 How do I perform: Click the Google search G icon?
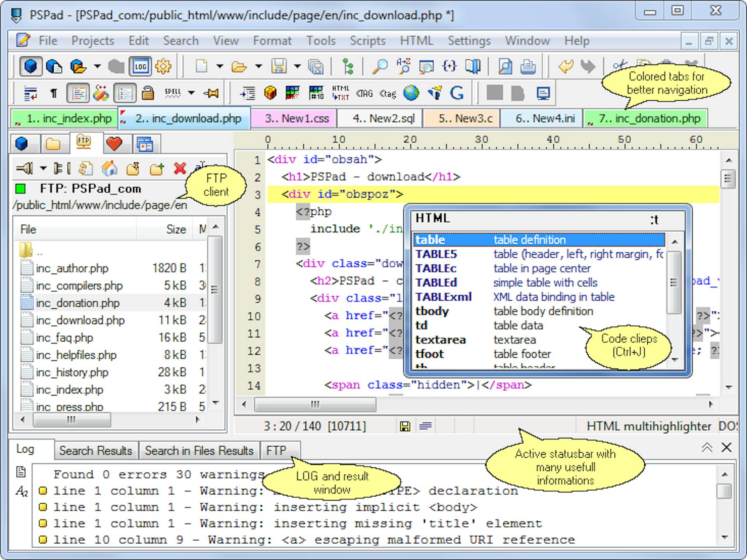click(457, 93)
